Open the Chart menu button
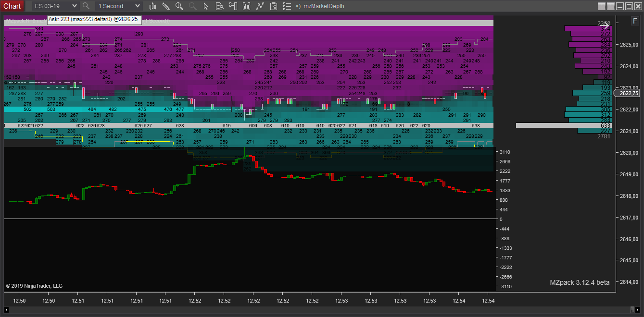The width and height of the screenshot is (644, 317). 12,6
